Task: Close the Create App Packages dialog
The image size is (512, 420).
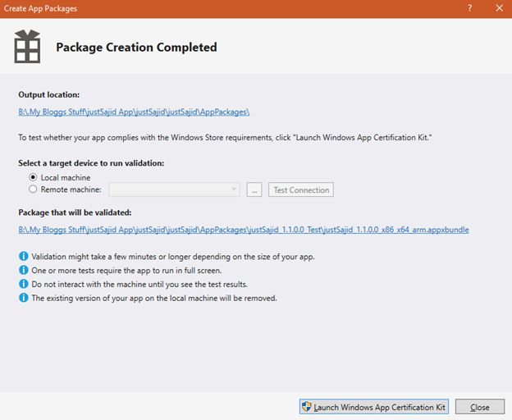Action: (x=499, y=8)
